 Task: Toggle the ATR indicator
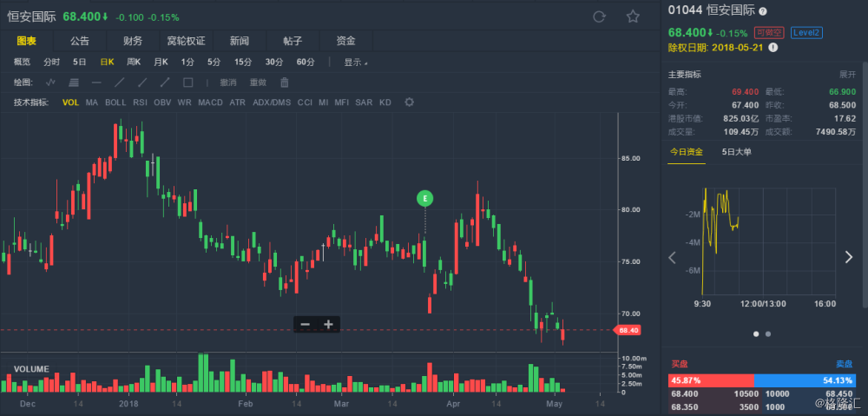tap(238, 102)
